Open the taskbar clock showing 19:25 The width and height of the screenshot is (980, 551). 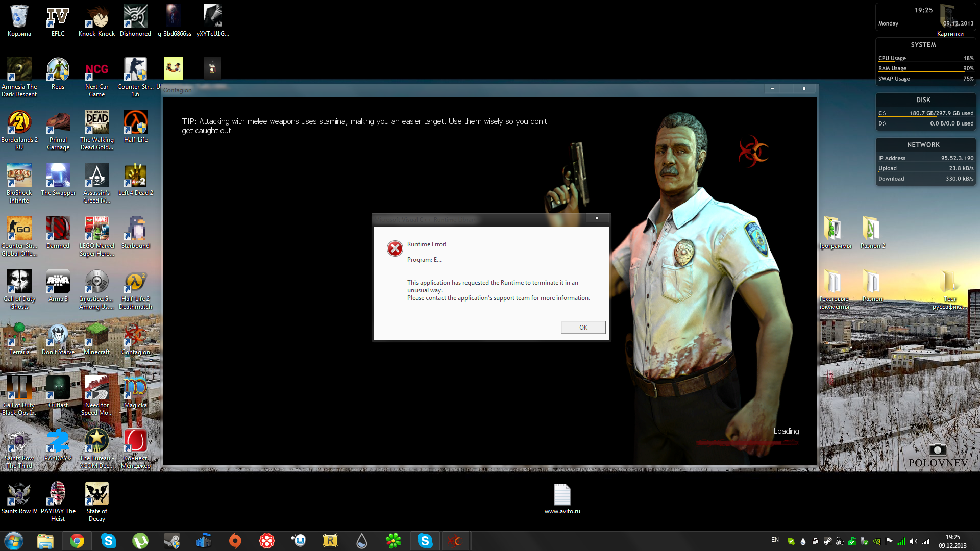click(952, 541)
